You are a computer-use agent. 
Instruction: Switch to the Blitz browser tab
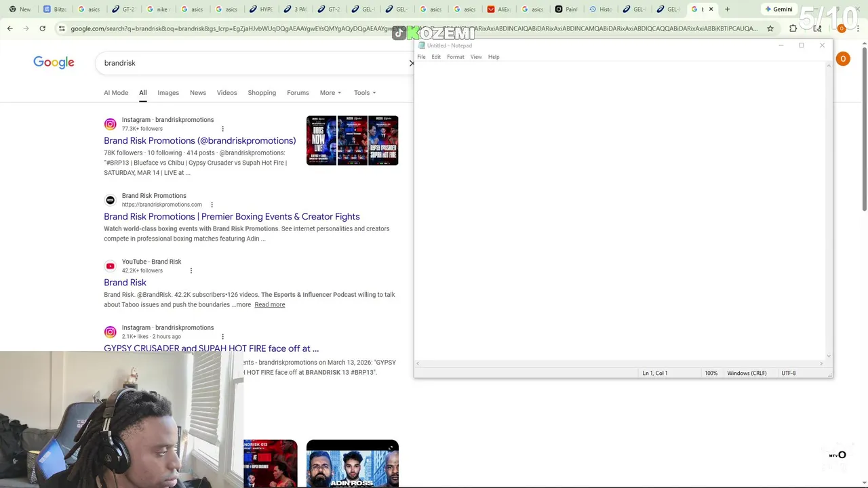(x=56, y=9)
